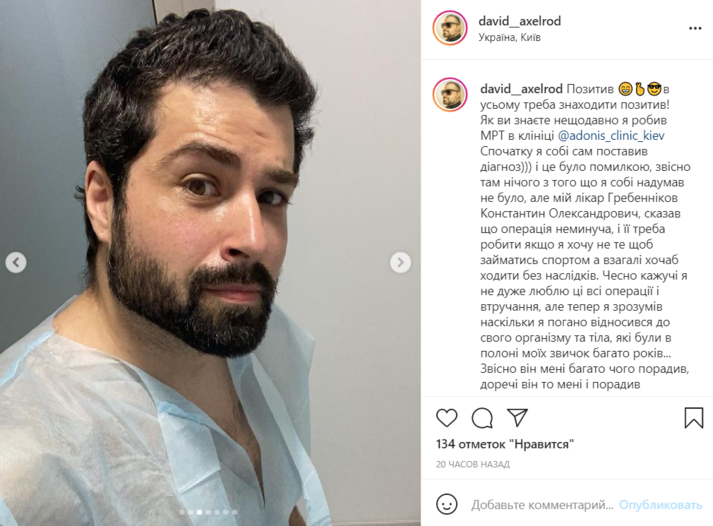Save post with the bookmark icon
This screenshot has width=713, height=526.
[693, 417]
